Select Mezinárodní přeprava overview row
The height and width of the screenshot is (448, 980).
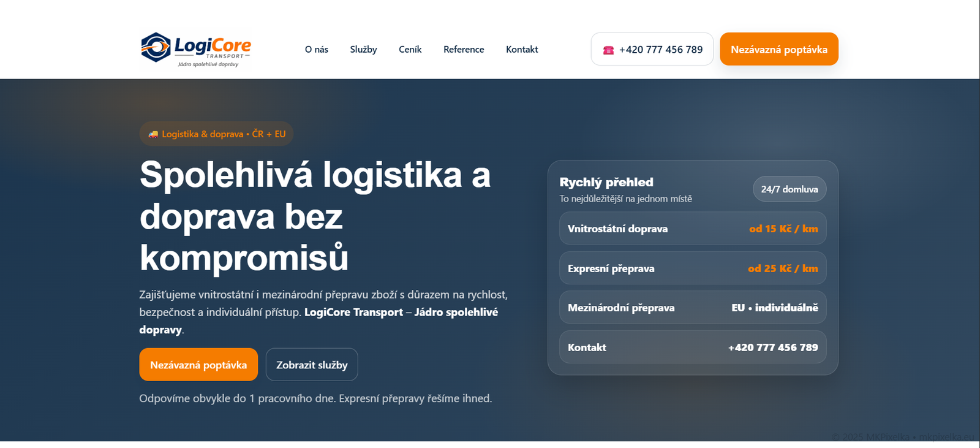click(692, 308)
